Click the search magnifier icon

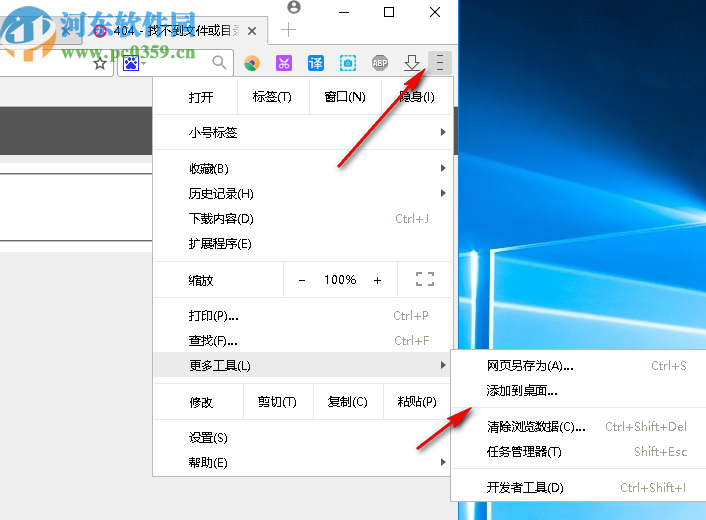219,63
